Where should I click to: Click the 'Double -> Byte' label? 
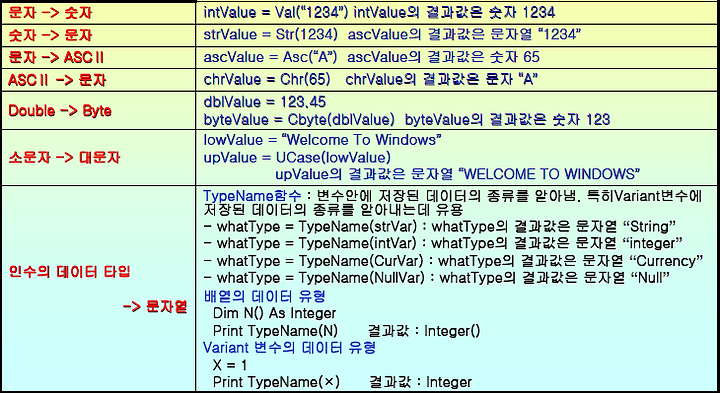(x=60, y=111)
